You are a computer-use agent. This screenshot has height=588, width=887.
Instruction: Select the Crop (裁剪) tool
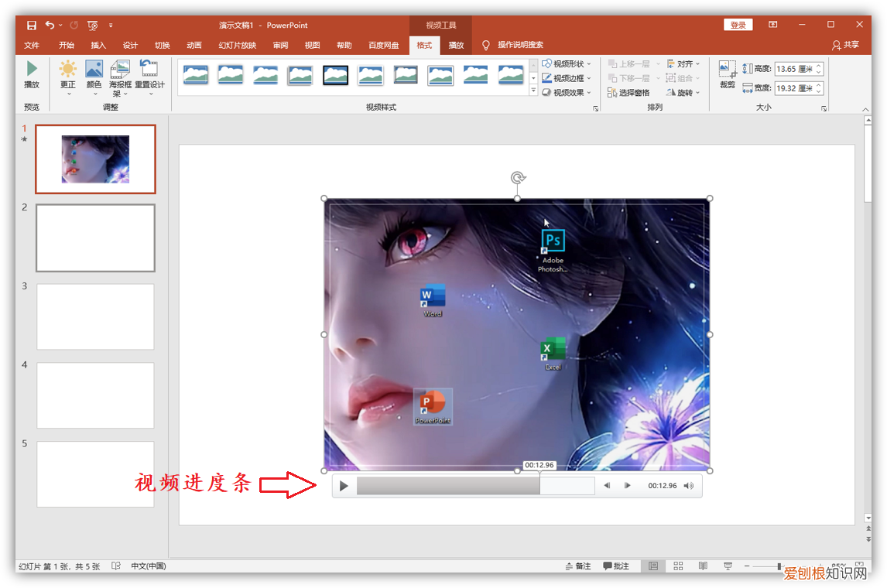pos(727,74)
